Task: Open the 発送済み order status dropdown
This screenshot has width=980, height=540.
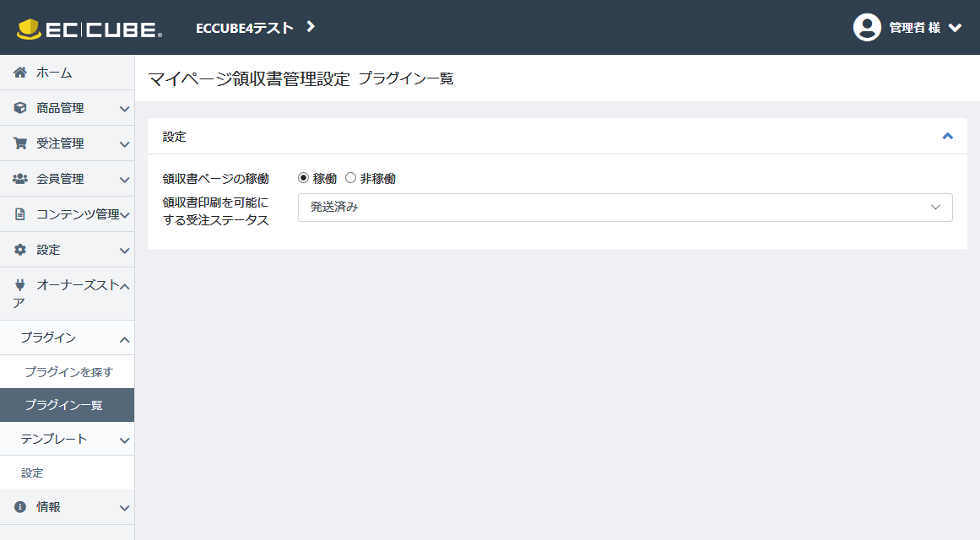Action: 625,208
